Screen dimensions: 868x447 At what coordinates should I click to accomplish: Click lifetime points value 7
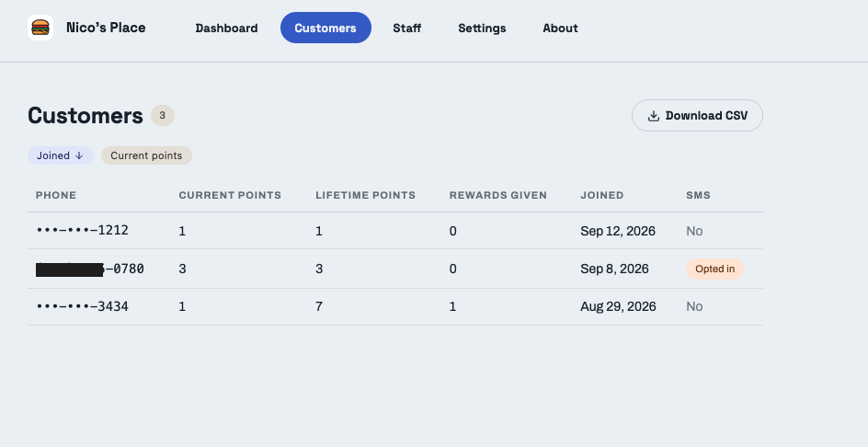click(x=319, y=306)
